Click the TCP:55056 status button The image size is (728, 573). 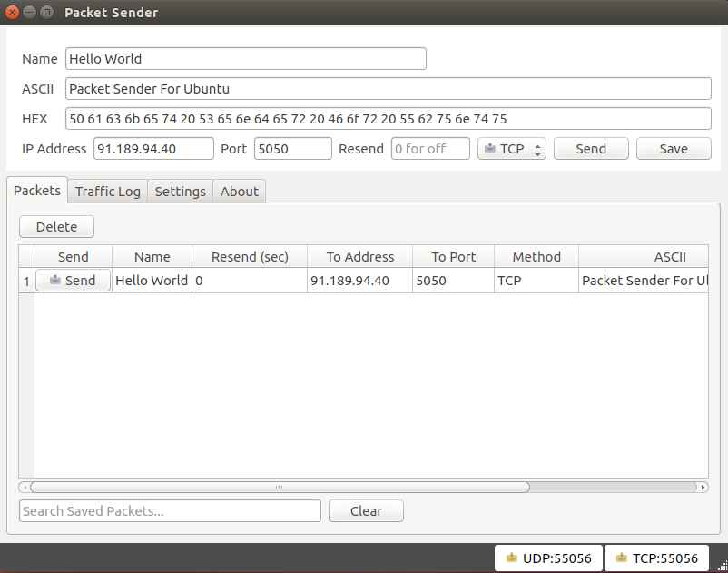coord(656,558)
